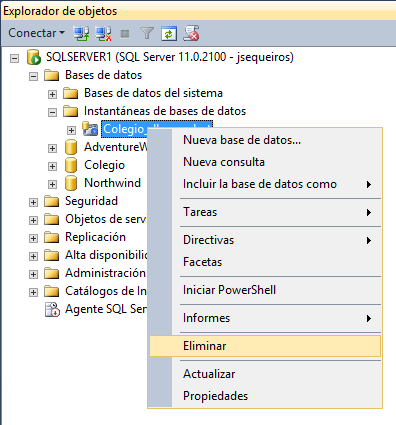Expand Bases de datos del sistema
The width and height of the screenshot is (396, 425).
point(52,94)
